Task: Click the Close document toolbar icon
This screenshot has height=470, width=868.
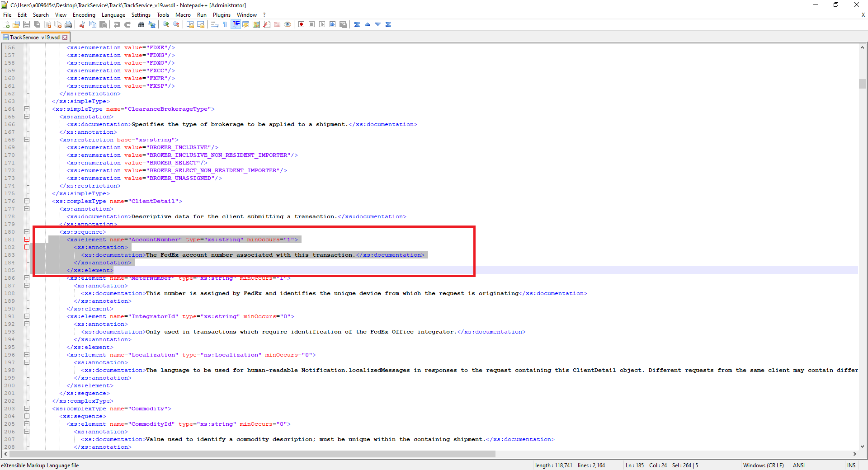Action: 47,24
